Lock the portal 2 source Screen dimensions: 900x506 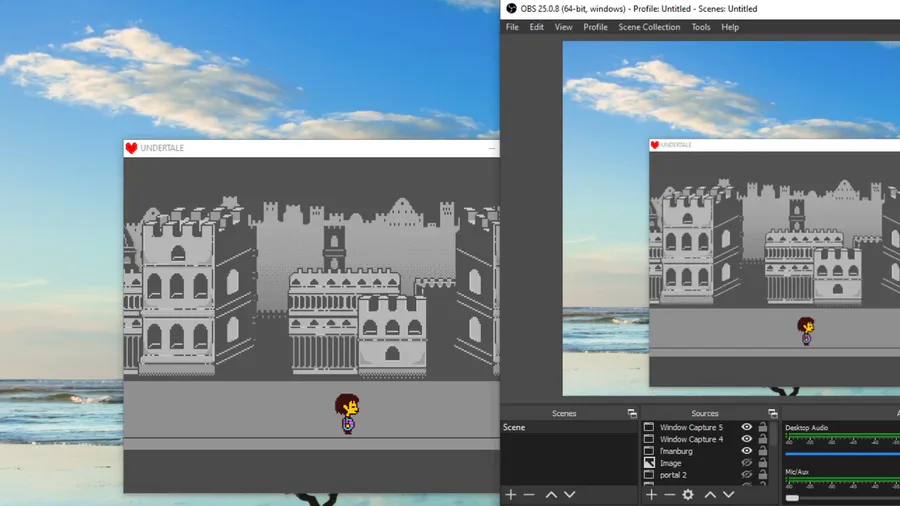[x=763, y=475]
